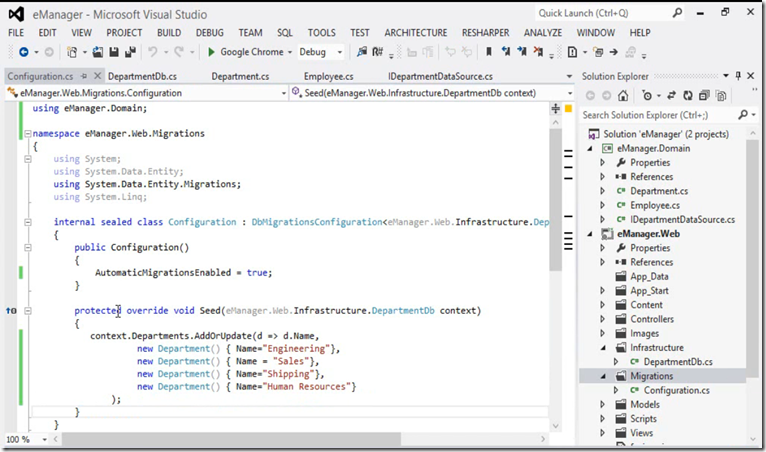Click the editor horizontal scrollbar thumb
766x452 pixels.
click(232, 439)
